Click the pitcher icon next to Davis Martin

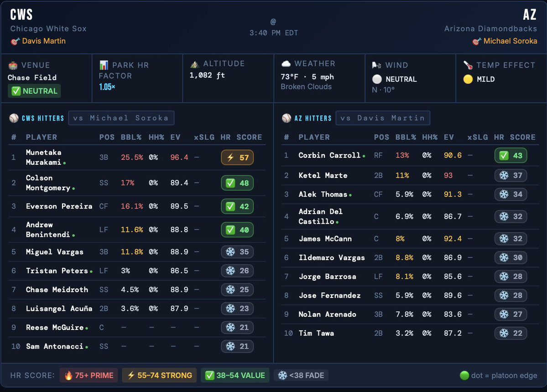point(15,42)
